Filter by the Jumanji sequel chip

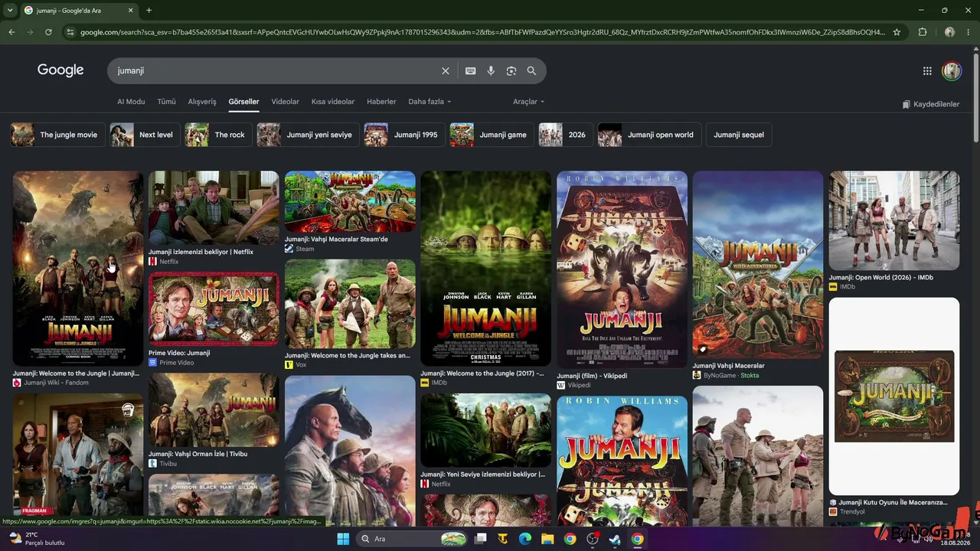coord(739,135)
